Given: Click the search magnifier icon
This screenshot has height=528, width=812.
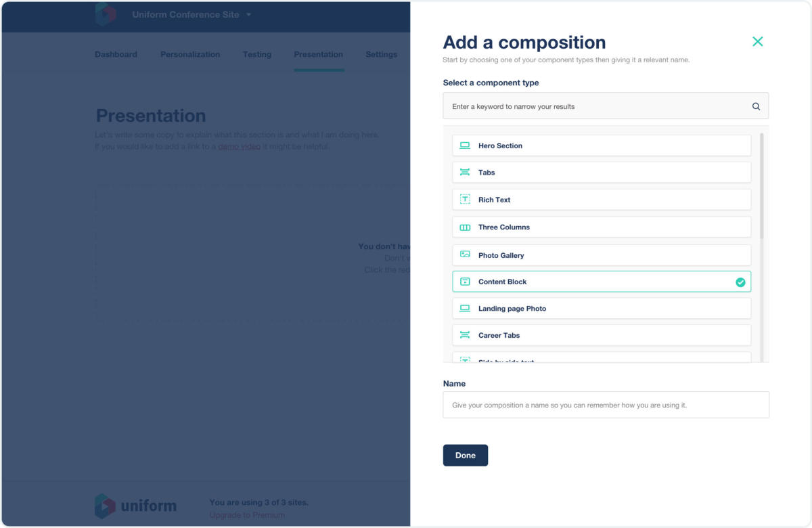Looking at the screenshot, I should click(x=756, y=106).
